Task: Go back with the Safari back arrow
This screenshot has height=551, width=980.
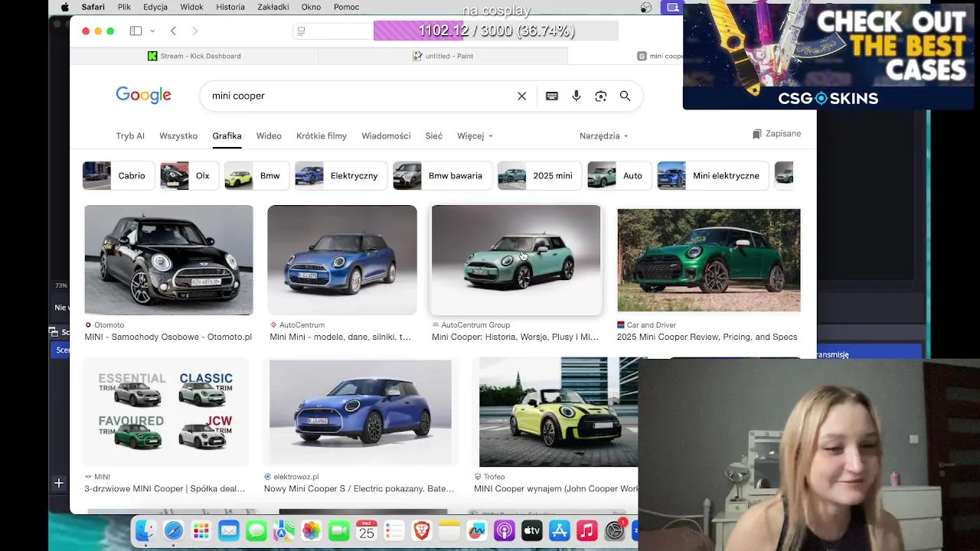Action: (x=173, y=31)
